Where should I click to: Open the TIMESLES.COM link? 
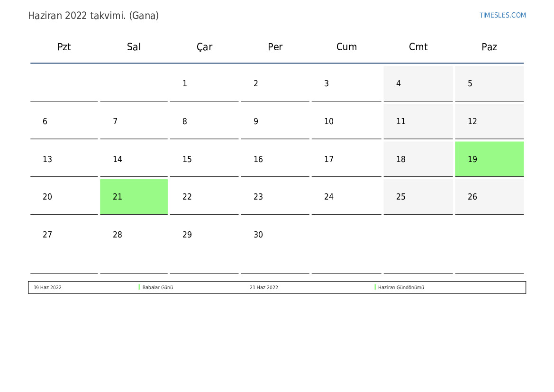coord(502,15)
